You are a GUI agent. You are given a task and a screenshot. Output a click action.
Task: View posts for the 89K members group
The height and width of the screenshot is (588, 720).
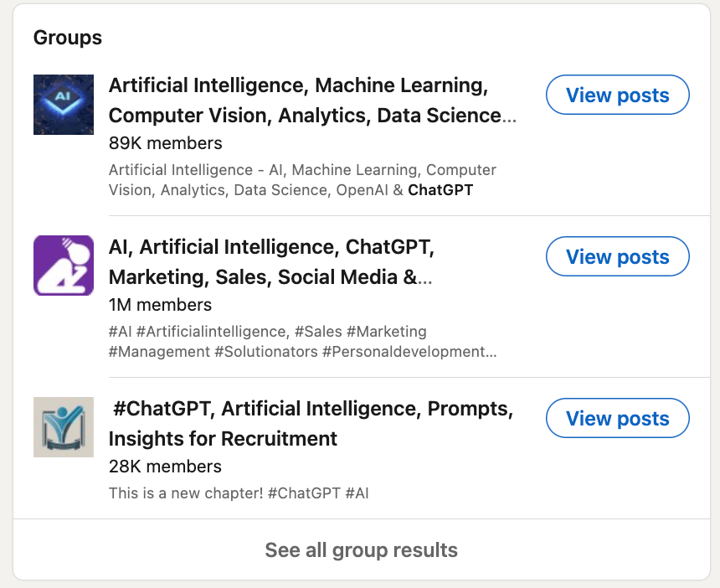[617, 95]
